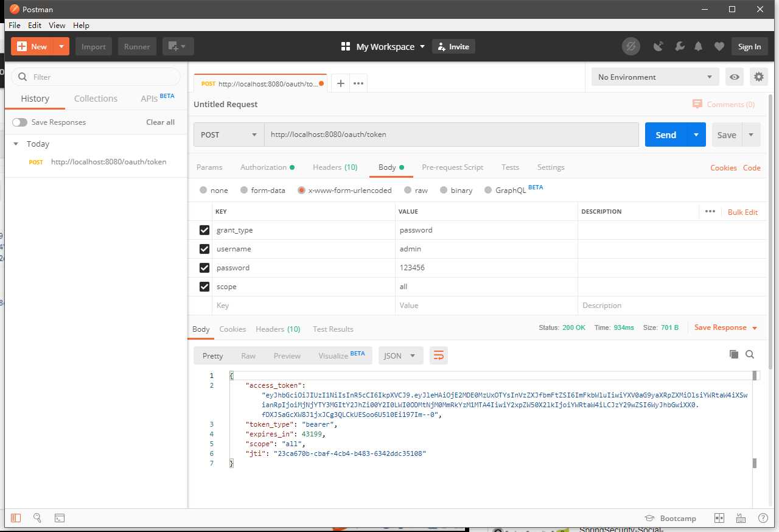Click the Bulk Edit link
The width and height of the screenshot is (779, 532).
click(x=742, y=212)
